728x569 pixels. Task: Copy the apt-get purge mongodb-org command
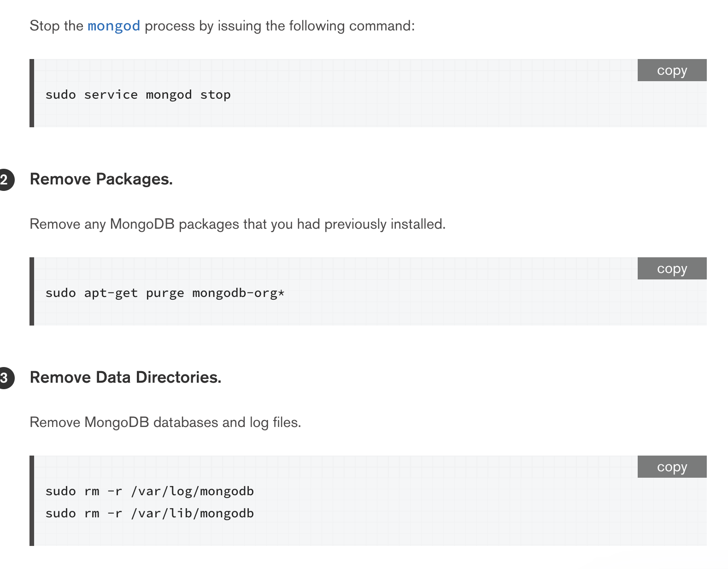pos(672,269)
